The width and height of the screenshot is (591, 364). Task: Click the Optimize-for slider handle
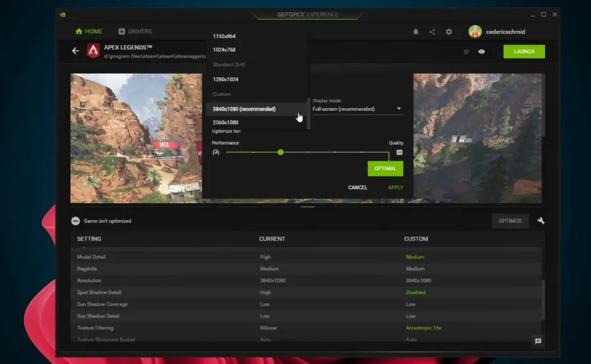pos(280,152)
